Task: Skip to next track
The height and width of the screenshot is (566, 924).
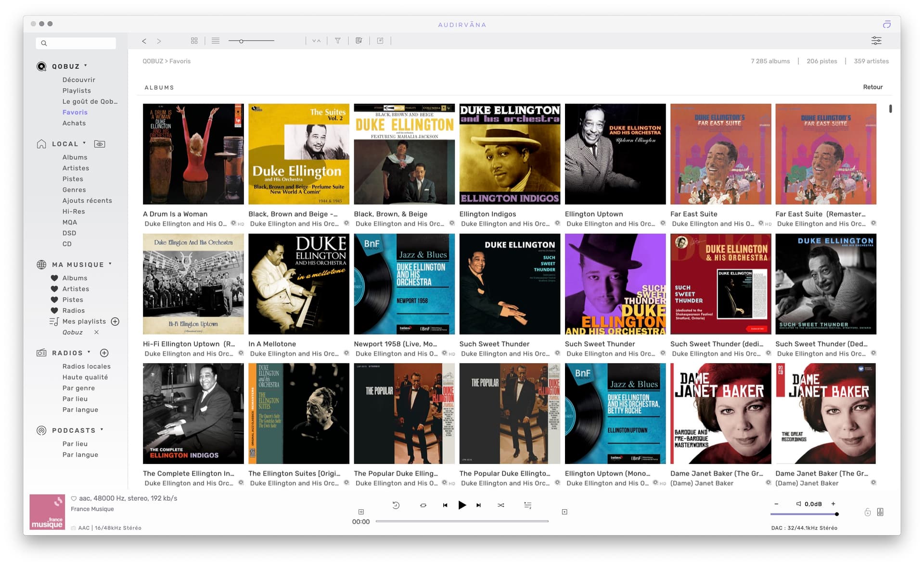Action: (478, 505)
